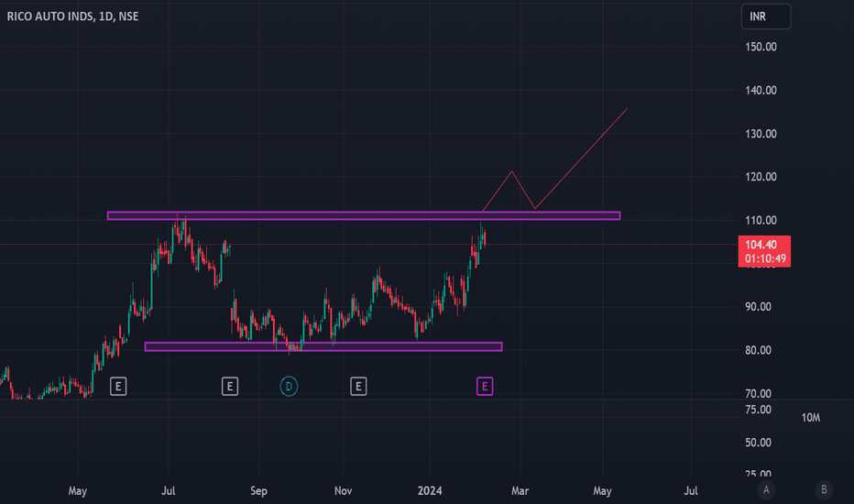Click the earnings marker E near August

[230, 387]
